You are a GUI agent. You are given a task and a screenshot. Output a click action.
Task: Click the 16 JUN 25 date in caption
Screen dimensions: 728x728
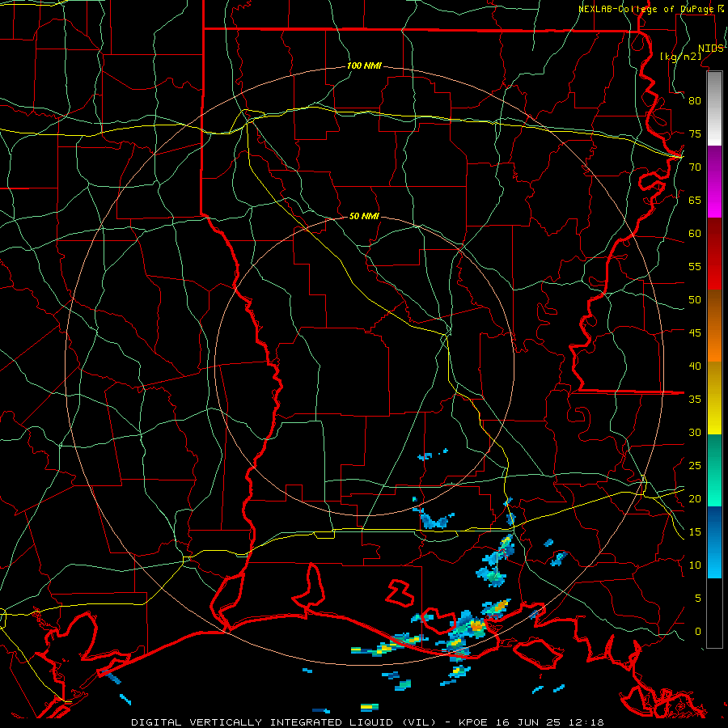(x=527, y=722)
